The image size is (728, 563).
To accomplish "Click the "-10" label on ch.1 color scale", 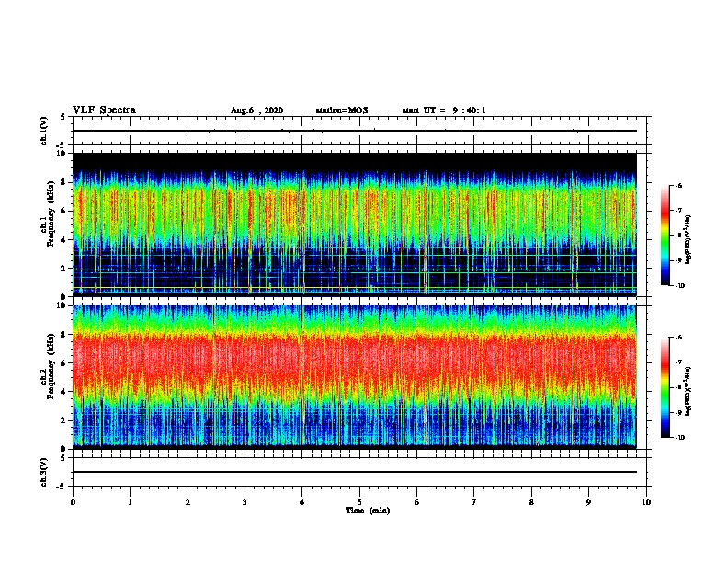I will [680, 286].
